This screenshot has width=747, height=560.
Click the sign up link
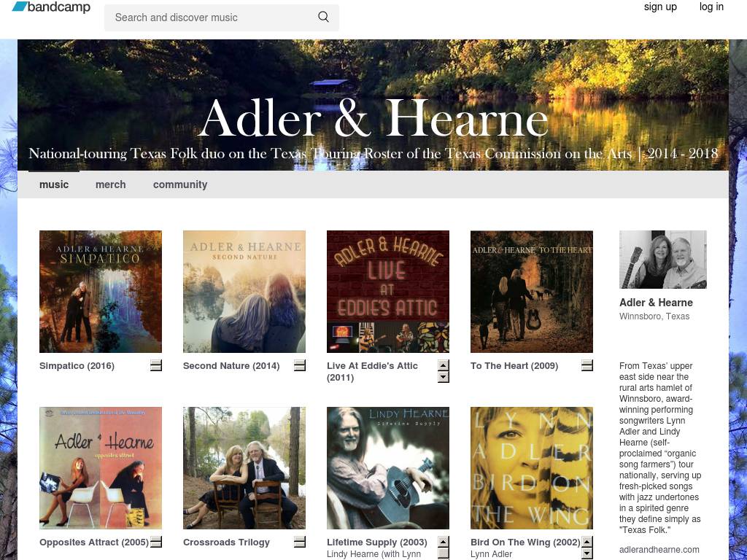[660, 7]
